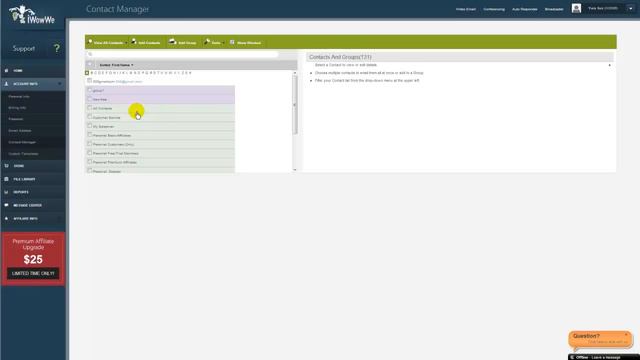This screenshot has width=640, height=360.
Task: Open Message Center in sidebar
Action: click(x=33, y=205)
